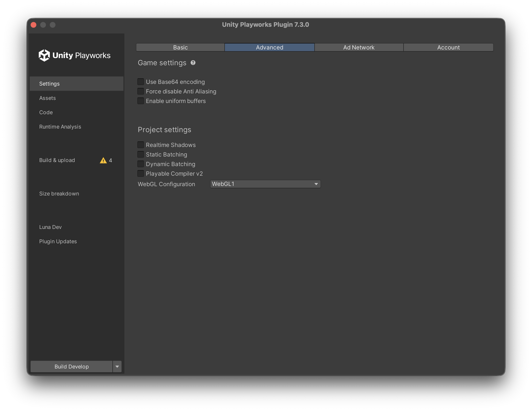This screenshot has width=532, height=411.
Task: Check Enable uniform buffers
Action: click(141, 101)
